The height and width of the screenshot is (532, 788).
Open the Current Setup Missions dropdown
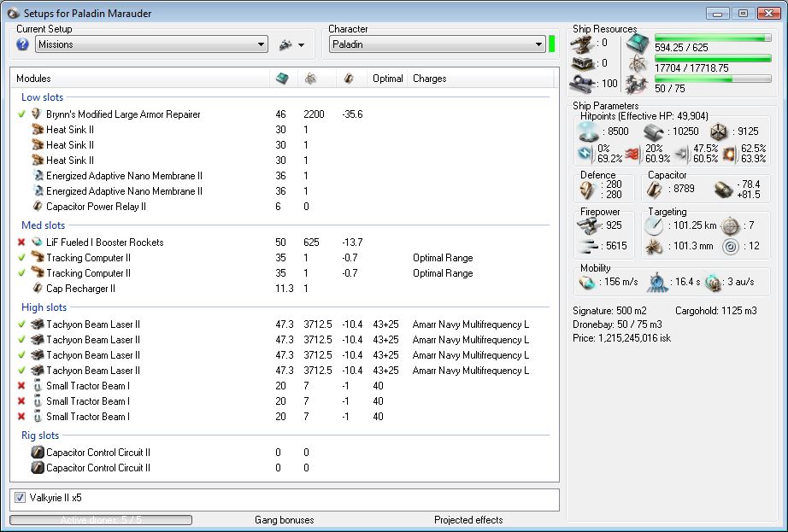pos(261,44)
